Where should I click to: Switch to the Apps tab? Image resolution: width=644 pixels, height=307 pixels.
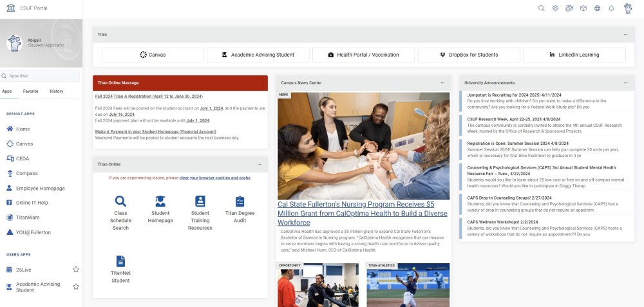[7, 91]
